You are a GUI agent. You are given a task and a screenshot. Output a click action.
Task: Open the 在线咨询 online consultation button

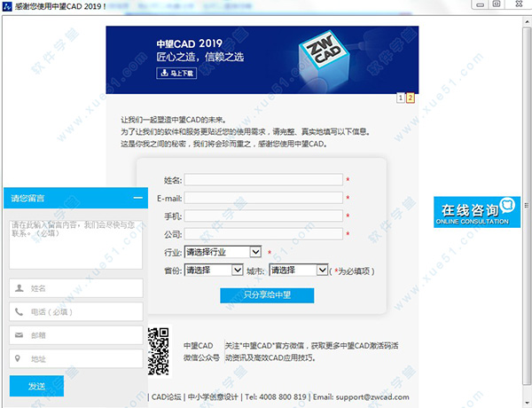(477, 212)
